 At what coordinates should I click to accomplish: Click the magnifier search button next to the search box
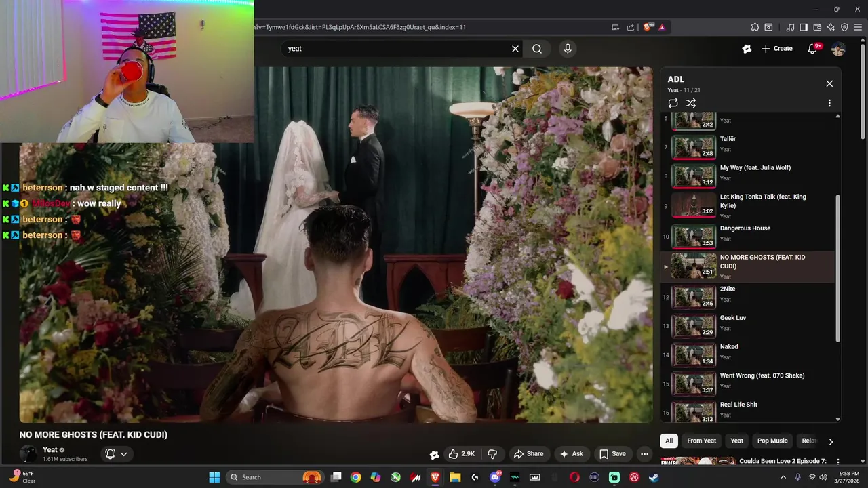coord(537,49)
